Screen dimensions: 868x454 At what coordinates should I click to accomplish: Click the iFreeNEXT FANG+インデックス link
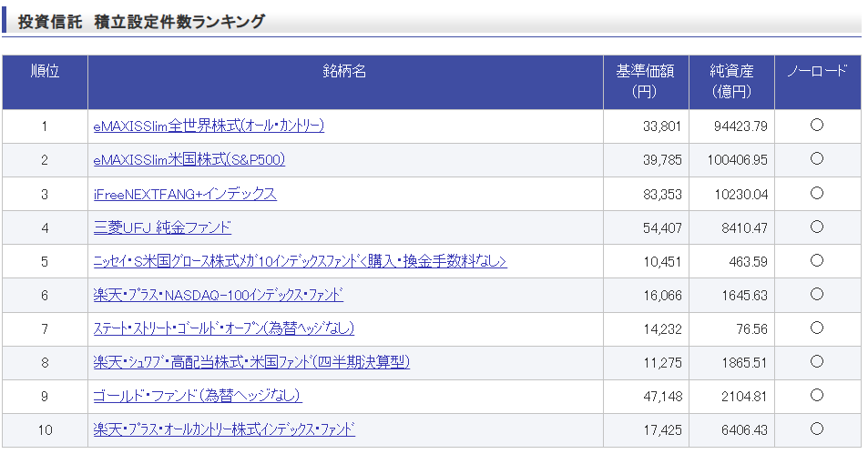(x=185, y=194)
